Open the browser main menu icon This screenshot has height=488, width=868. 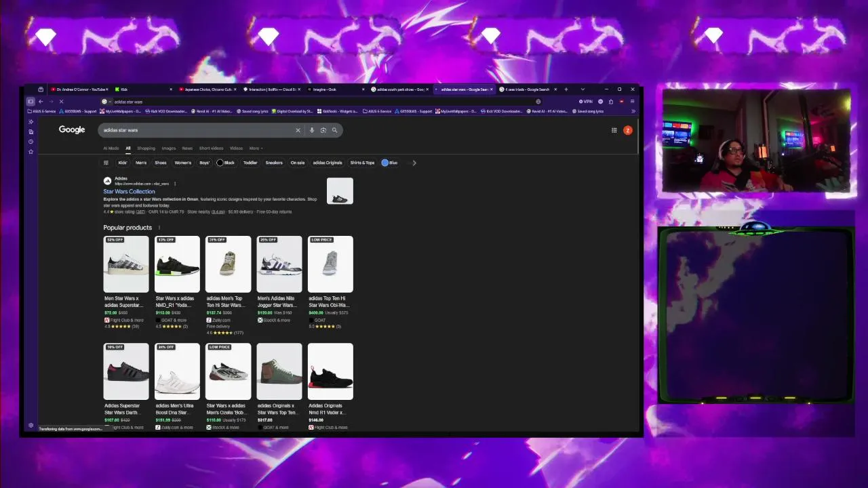(632, 102)
